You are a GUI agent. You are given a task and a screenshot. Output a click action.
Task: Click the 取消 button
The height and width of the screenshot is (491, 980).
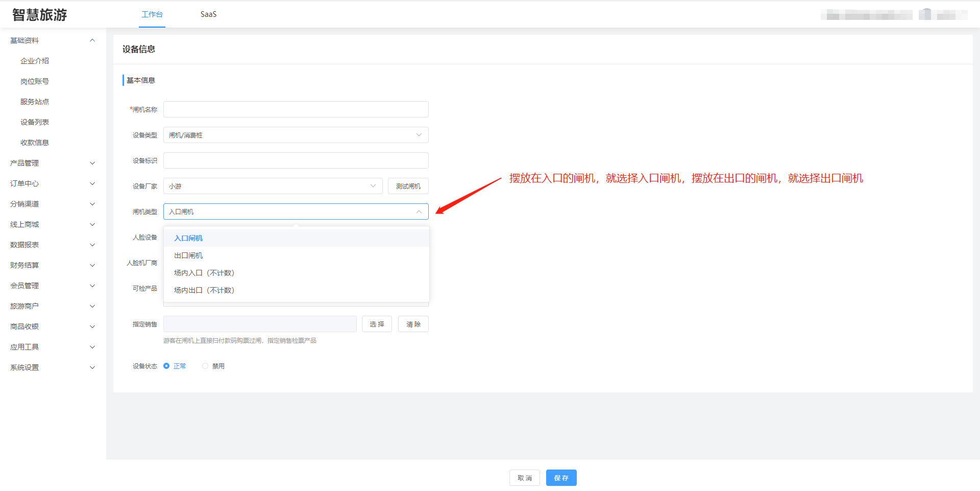point(524,478)
